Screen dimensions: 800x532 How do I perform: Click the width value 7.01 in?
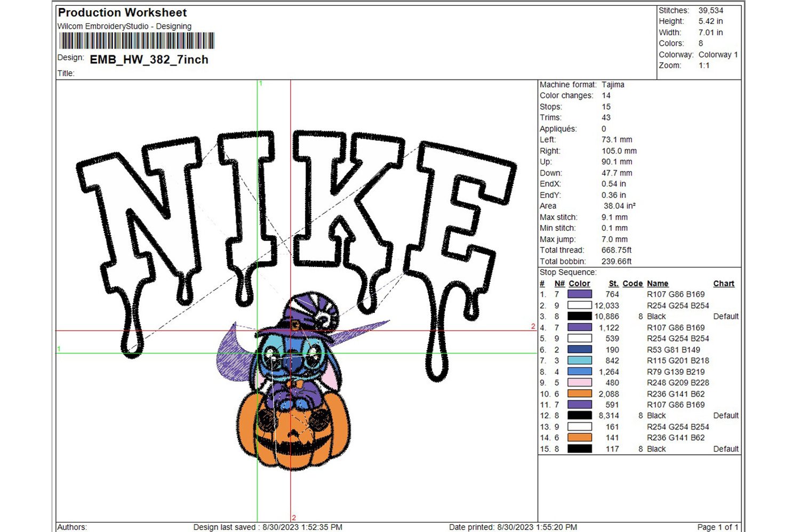711,33
